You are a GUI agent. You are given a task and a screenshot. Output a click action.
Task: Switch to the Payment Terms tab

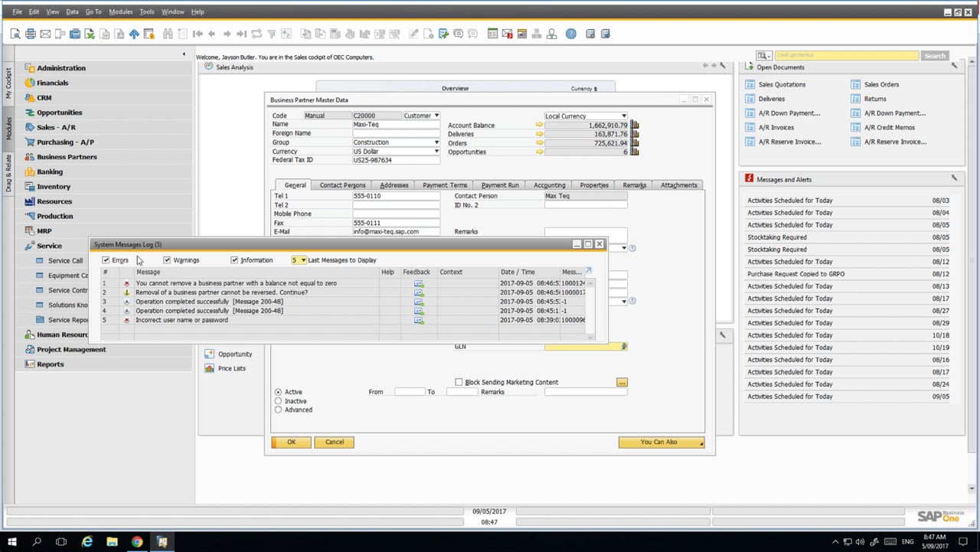click(x=445, y=185)
